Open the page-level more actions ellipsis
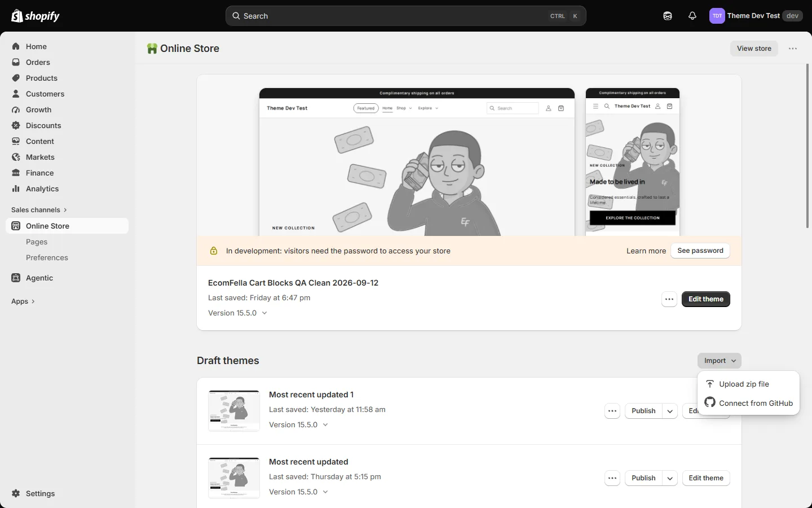The width and height of the screenshot is (812, 508). (x=793, y=49)
